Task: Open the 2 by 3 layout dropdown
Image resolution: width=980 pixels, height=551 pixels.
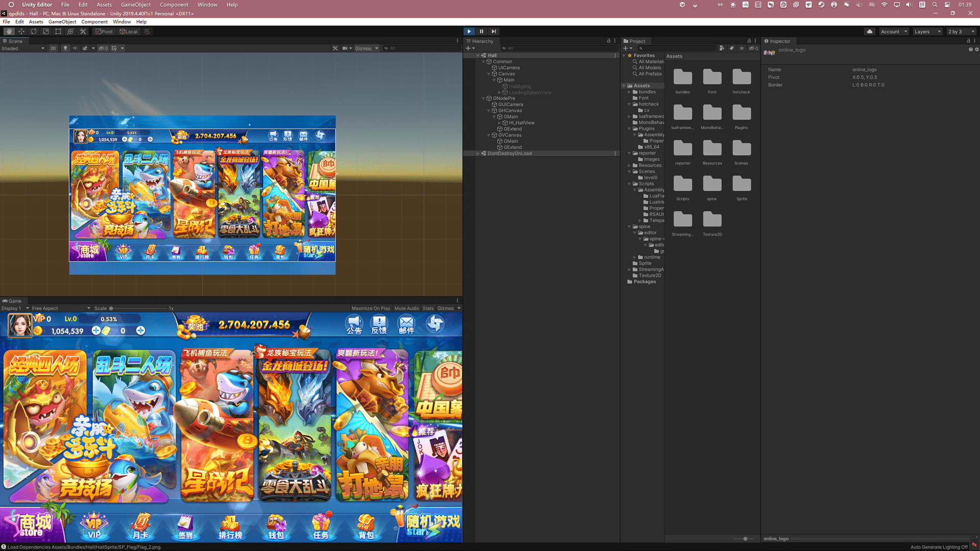Action: (961, 32)
